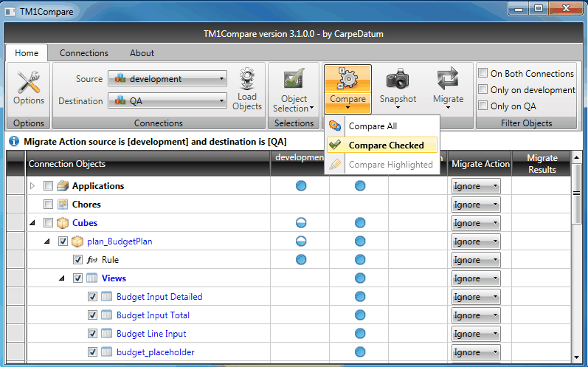Click the Budget Input Detailed view icon
This screenshot has height=367, width=588.
(106, 296)
